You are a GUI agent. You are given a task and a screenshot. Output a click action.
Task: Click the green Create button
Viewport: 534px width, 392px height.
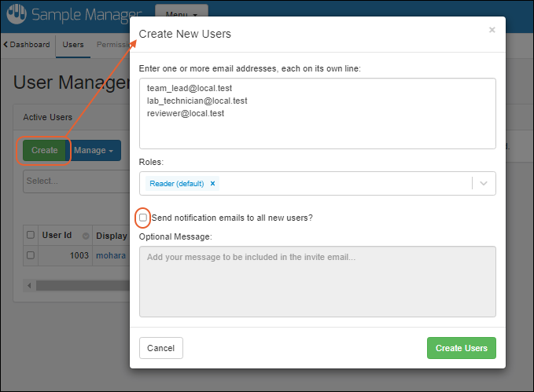pos(44,150)
